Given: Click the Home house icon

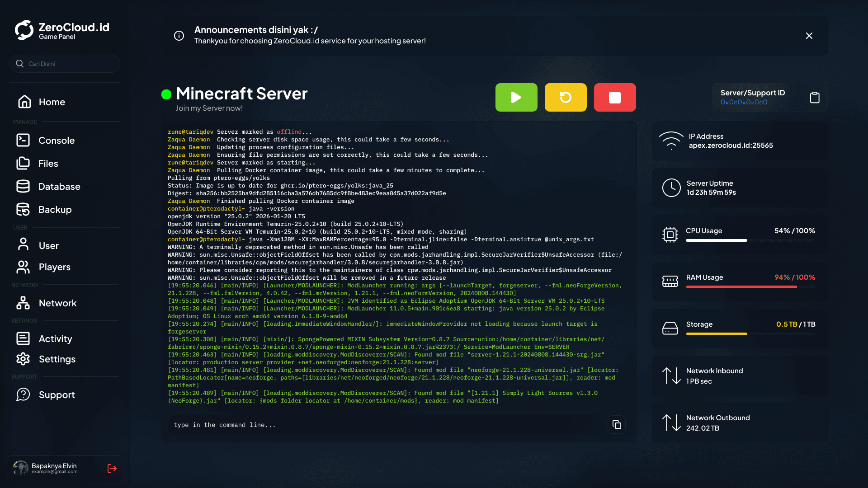Looking at the screenshot, I should coord(24,102).
